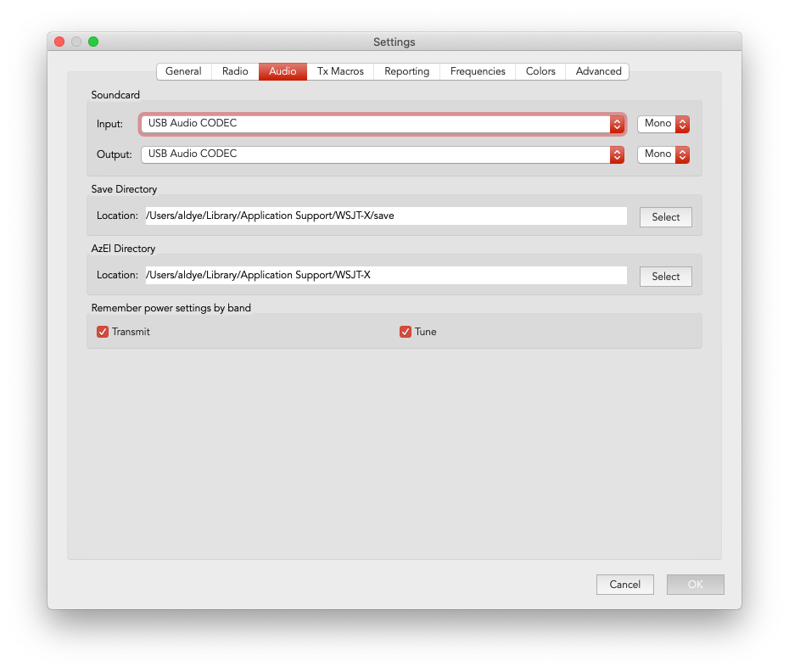Open the Frequencies tab
Viewport: 789px width, 672px height.
pos(478,71)
